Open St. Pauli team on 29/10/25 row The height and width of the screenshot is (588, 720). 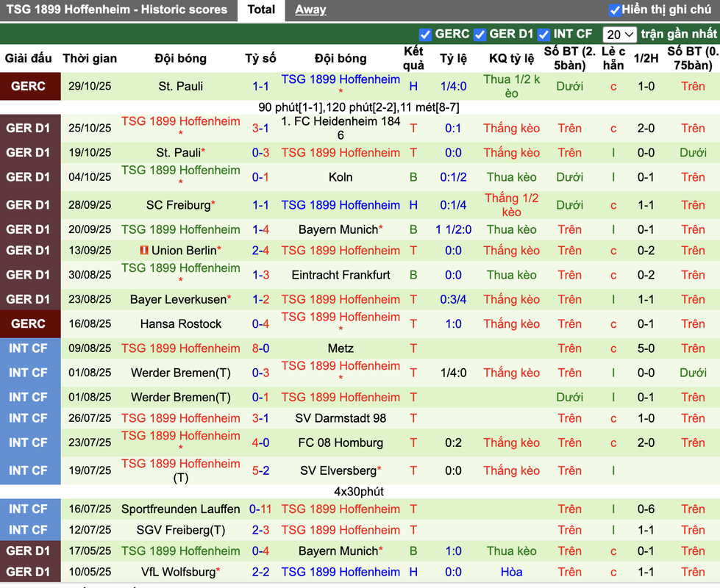180,86
